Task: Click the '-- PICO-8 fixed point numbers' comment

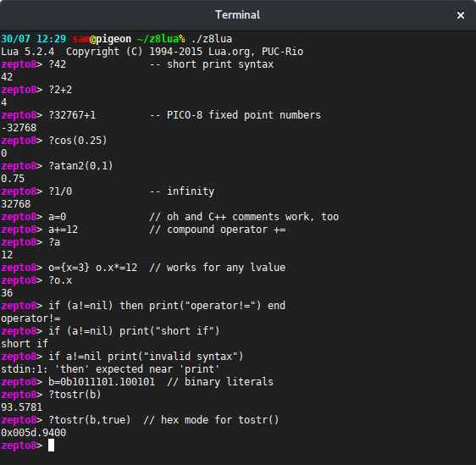Action: point(235,115)
